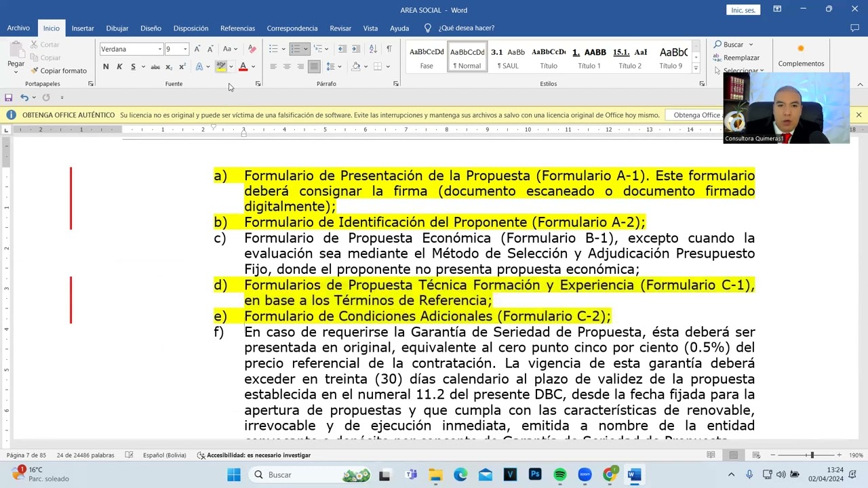868x488 pixels.
Task: Open Portapapeles clipboard launcher
Action: tap(90, 84)
